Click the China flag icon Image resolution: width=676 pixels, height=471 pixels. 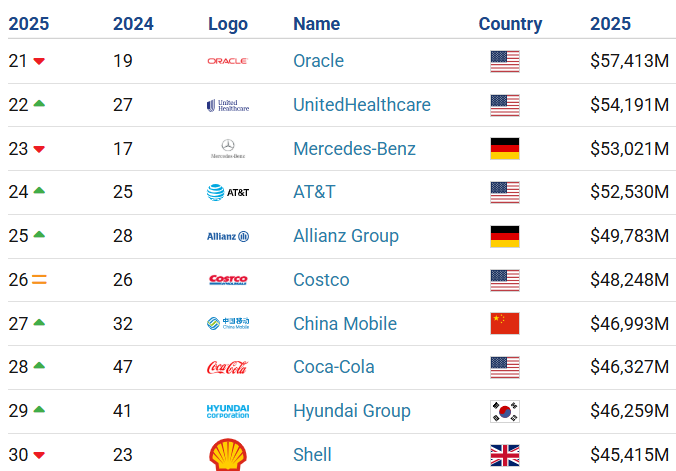[505, 324]
